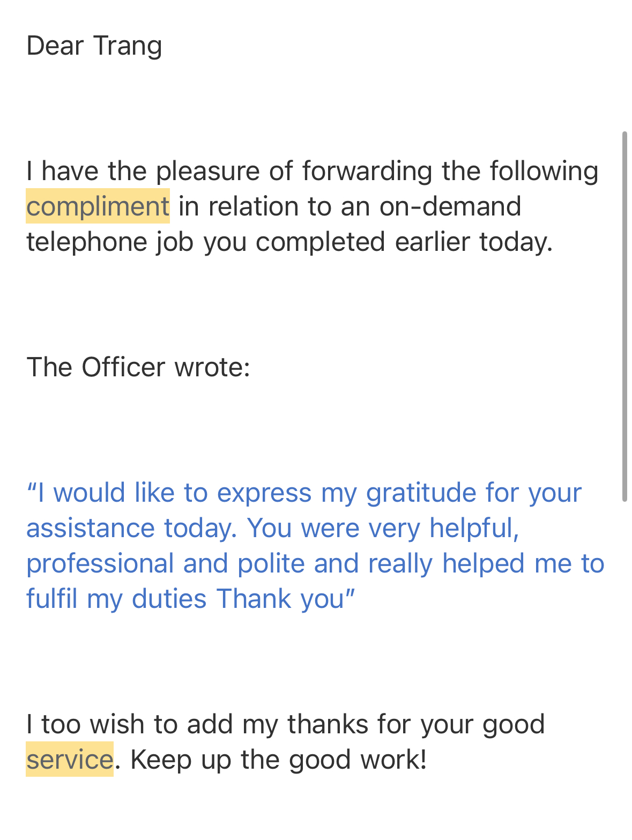The width and height of the screenshot is (632, 840).
Task: Tap the blue word "helpful,"
Action: point(474,528)
